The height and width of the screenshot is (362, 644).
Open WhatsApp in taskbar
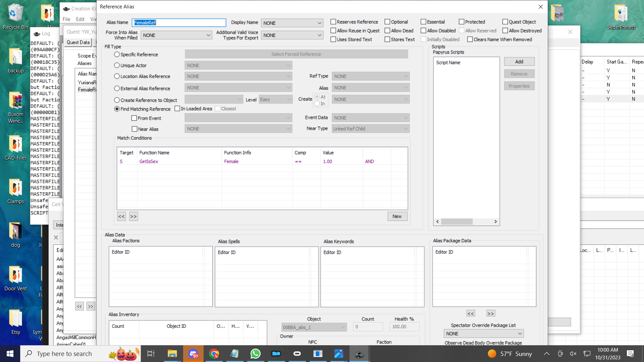coord(255,354)
